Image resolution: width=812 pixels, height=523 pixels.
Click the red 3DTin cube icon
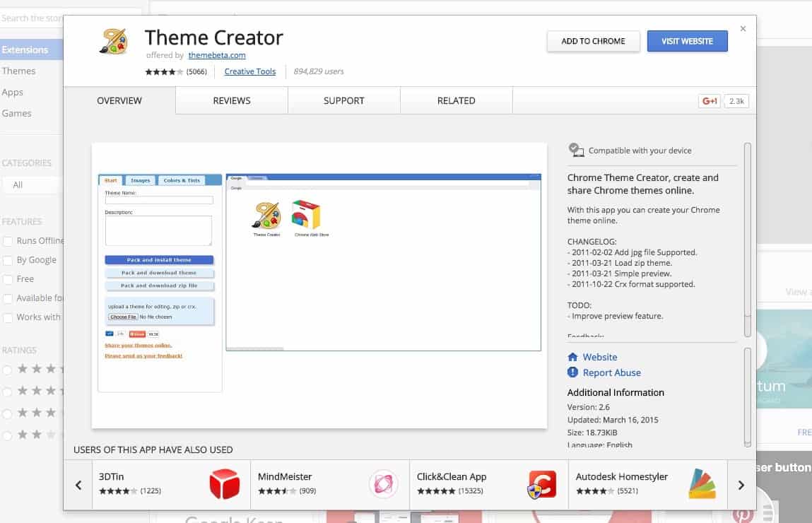(224, 484)
